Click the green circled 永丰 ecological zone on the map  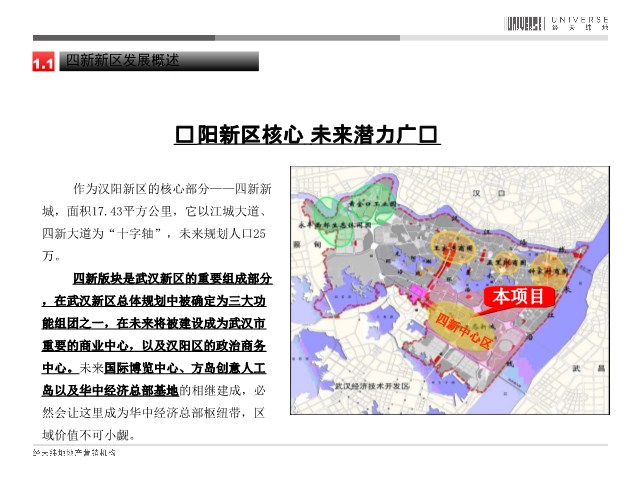tap(334, 223)
